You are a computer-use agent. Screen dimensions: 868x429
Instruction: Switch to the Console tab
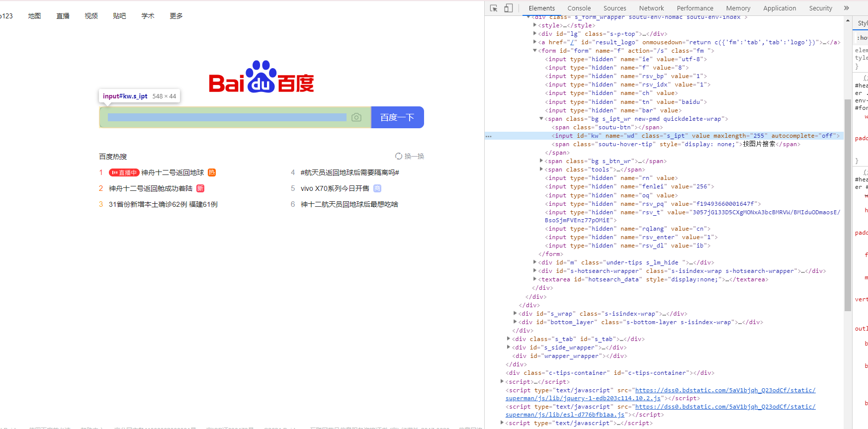pos(579,8)
